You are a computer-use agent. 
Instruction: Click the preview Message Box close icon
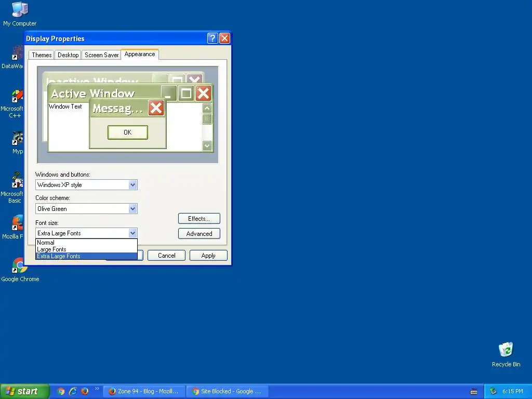156,108
